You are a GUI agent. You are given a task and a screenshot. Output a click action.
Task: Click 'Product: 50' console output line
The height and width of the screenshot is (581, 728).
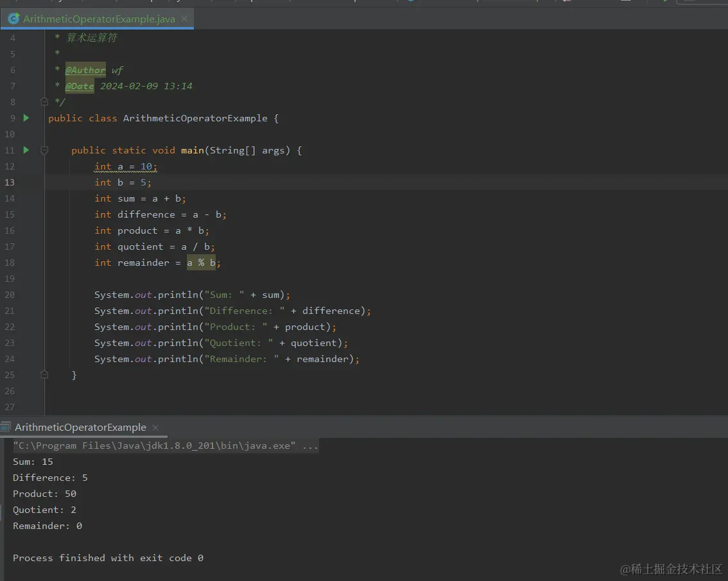pos(44,494)
